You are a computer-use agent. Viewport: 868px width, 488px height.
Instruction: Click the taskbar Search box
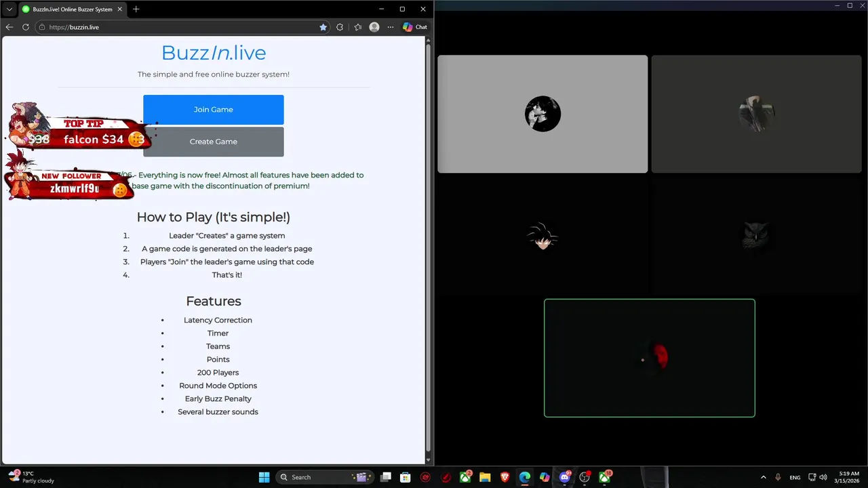click(x=324, y=477)
